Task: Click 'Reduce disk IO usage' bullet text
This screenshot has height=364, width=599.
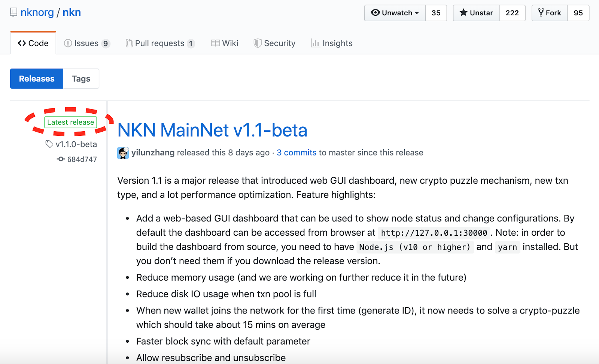Action: coord(226,294)
